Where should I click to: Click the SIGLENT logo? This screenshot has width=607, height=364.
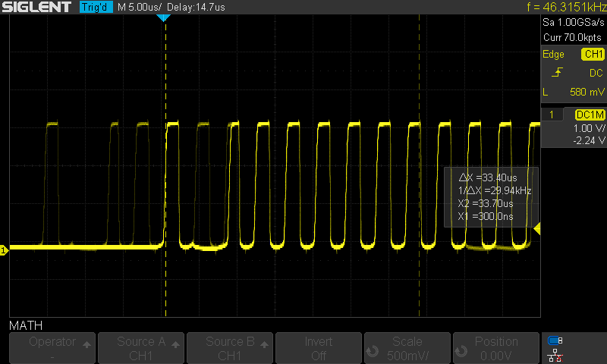tap(36, 7)
